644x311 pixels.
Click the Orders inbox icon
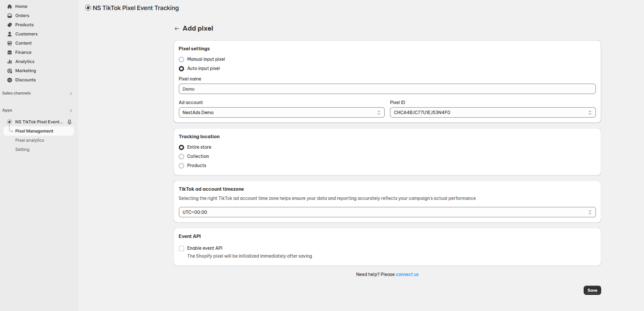pos(10,16)
